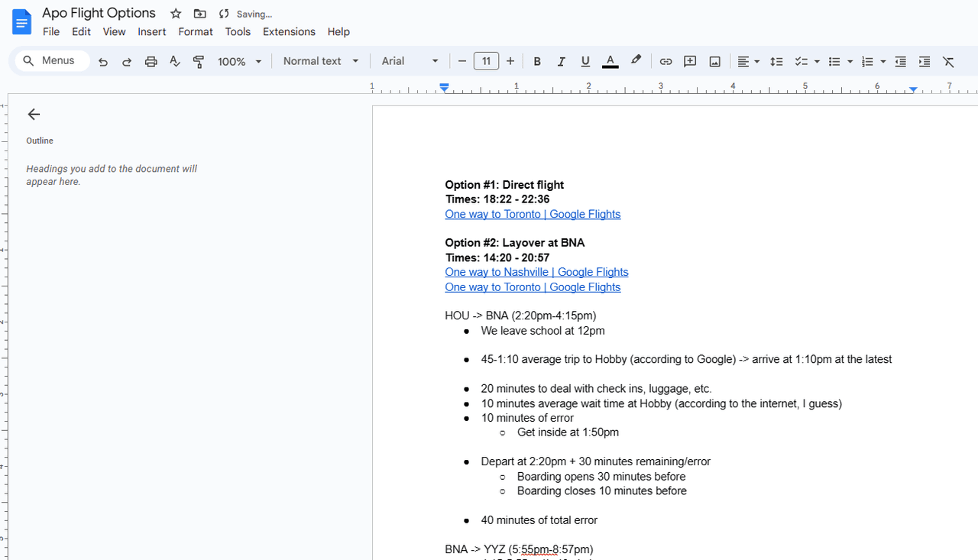Click the undo arrow icon
The image size is (978, 560).
(103, 62)
